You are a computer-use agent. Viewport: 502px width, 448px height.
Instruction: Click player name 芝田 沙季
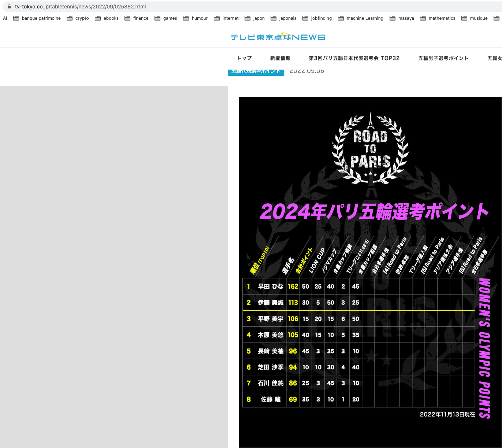coord(271,367)
